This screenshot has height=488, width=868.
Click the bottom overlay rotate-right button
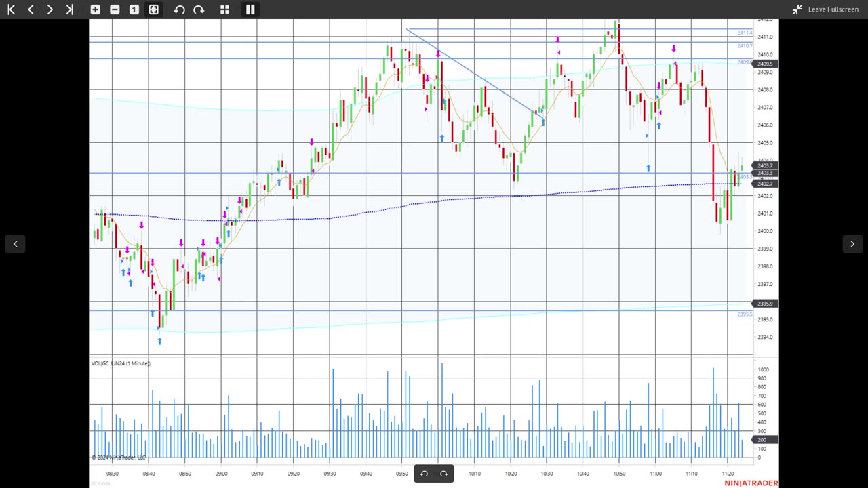443,474
